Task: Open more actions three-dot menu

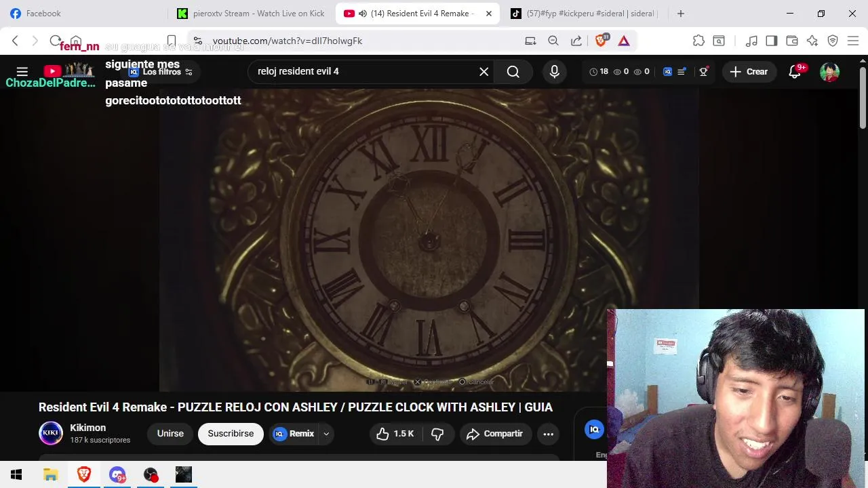Action: (x=549, y=434)
